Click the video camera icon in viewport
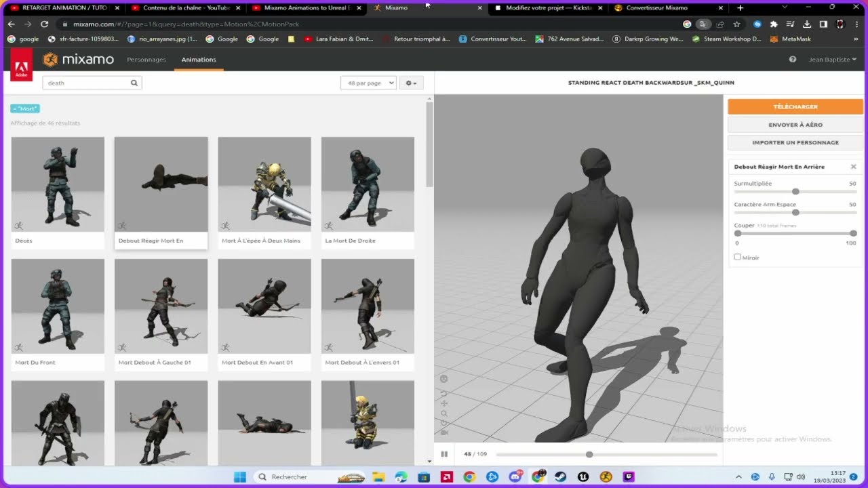This screenshot has height=488, width=868. click(444, 432)
